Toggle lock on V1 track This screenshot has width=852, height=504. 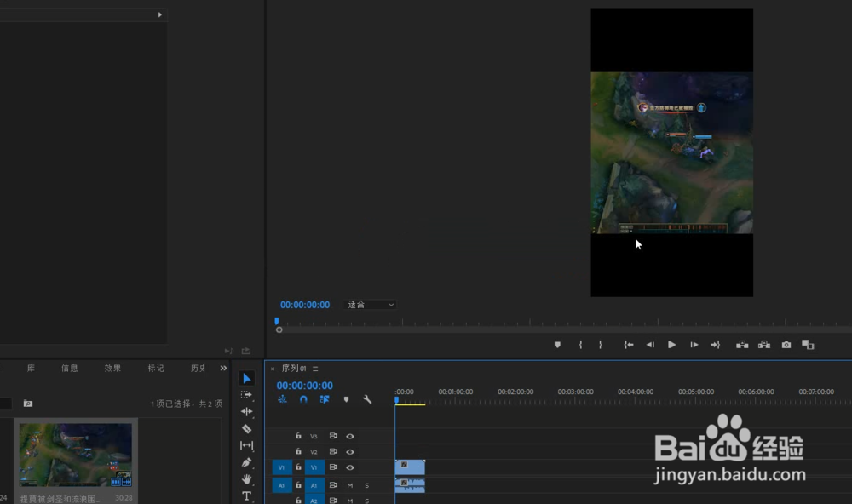point(298,467)
